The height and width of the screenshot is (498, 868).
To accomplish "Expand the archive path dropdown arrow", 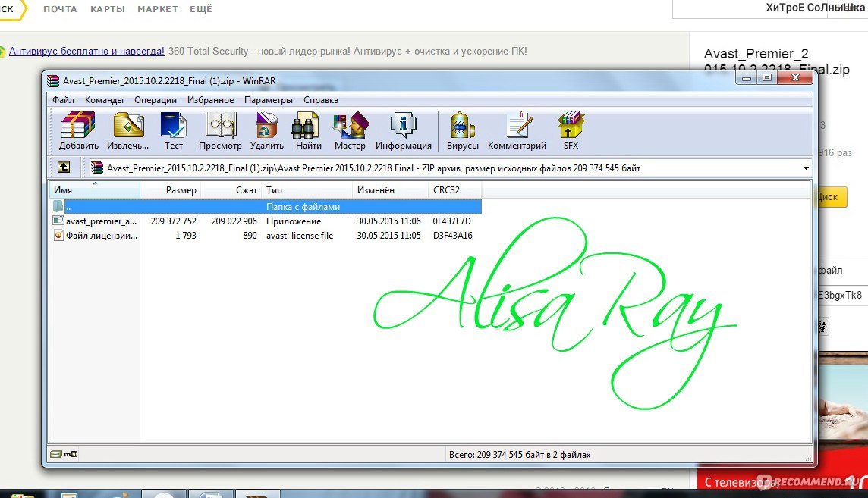I will pyautogui.click(x=806, y=168).
